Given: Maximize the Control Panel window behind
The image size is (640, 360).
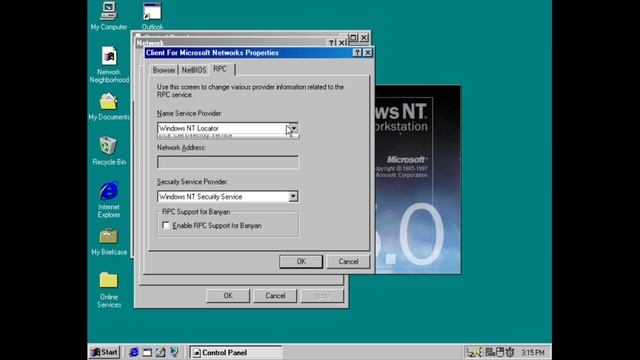Looking at the screenshot, I should [x=353, y=38].
